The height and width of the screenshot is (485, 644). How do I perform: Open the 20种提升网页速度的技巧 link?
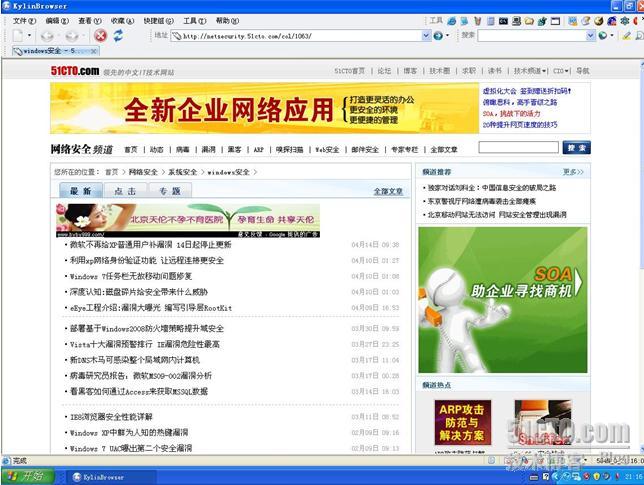(520, 124)
